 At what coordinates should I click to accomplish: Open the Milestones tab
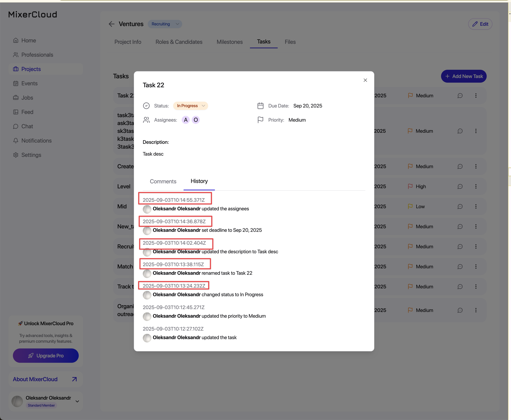[229, 42]
